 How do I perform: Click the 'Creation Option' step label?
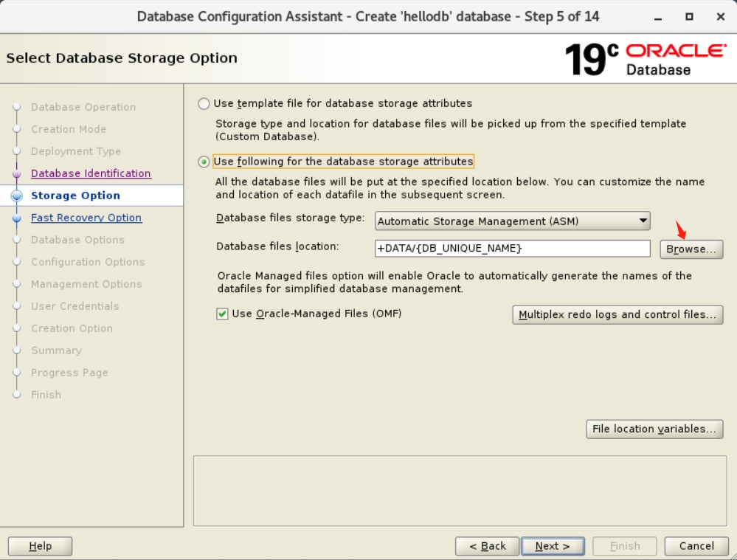pos(72,328)
